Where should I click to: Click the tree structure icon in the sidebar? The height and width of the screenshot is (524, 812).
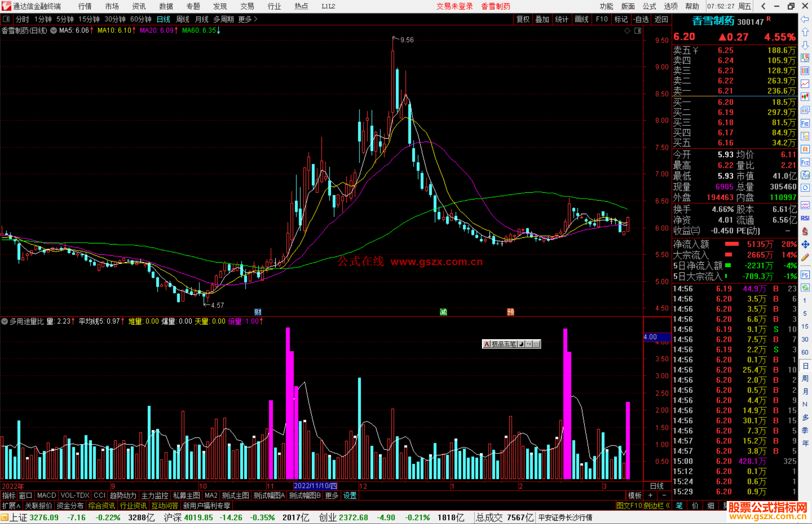[805, 136]
